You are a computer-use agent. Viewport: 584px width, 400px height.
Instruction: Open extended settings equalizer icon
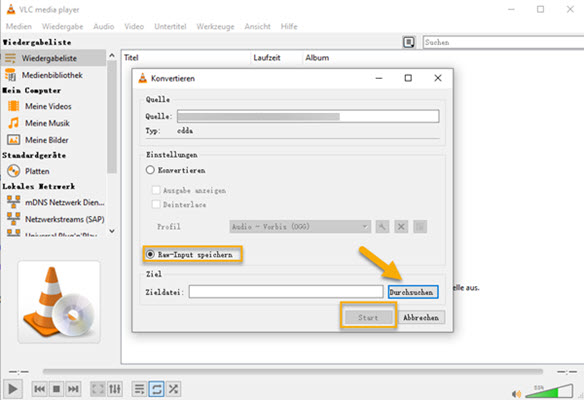(115, 389)
